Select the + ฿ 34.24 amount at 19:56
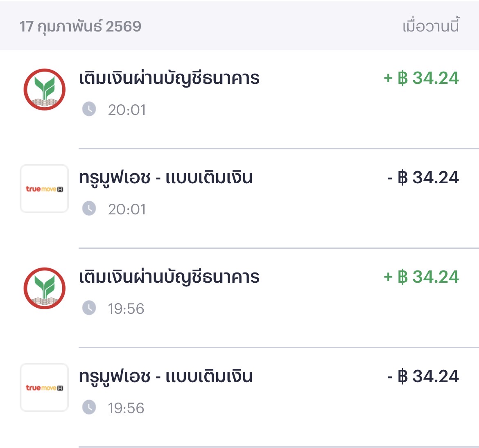 (x=421, y=277)
